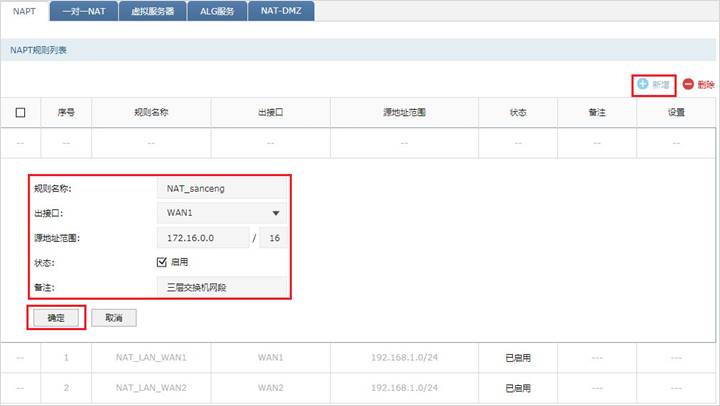Screen dimensions: 720x406
Task: Click the 删除 delete label
Action: pos(706,85)
